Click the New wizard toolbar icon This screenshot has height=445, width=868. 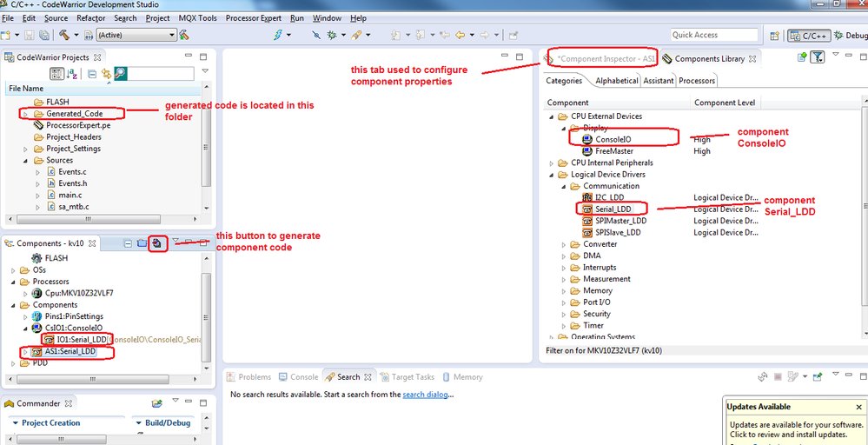click(x=5, y=35)
